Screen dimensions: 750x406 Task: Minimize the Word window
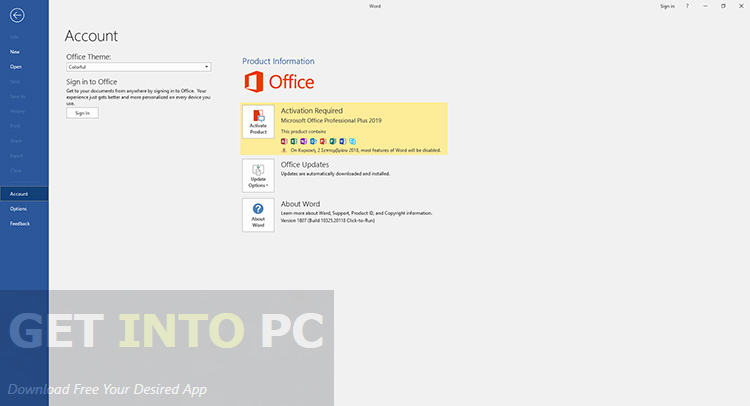click(706, 6)
